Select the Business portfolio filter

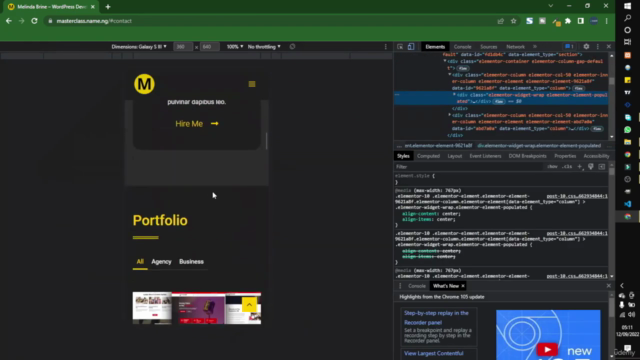click(191, 262)
